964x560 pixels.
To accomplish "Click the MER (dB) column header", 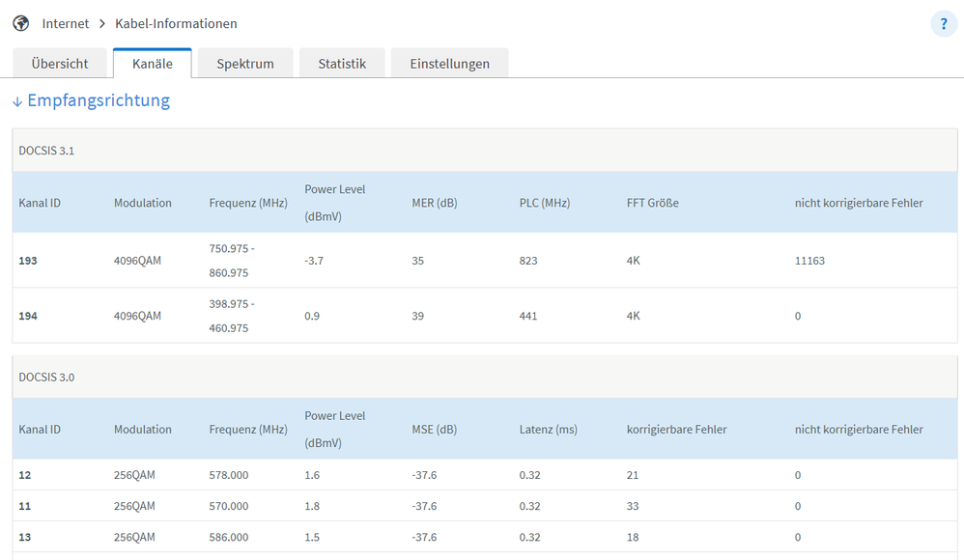I will point(434,203).
